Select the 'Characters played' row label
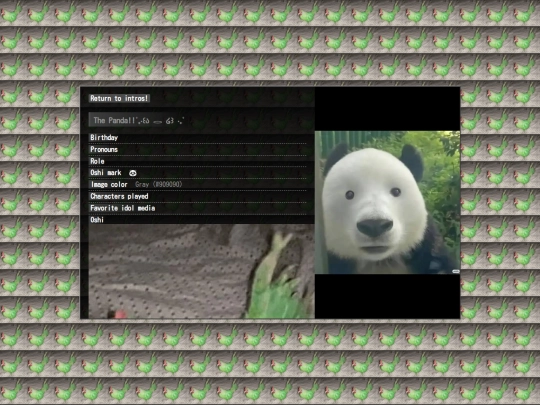The width and height of the screenshot is (540, 405). (119, 196)
